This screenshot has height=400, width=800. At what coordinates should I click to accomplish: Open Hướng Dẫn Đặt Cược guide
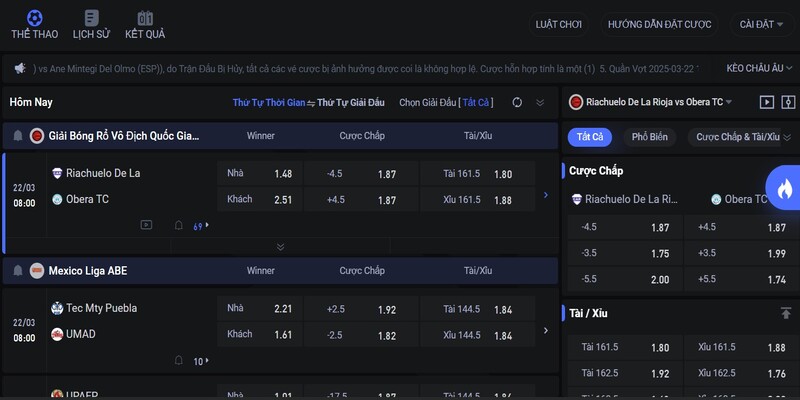(x=659, y=24)
